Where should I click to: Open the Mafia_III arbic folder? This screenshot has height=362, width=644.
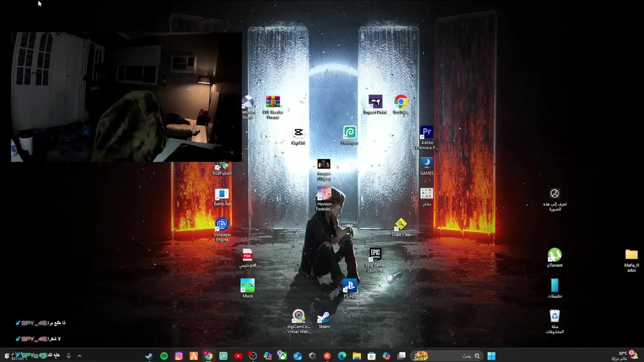tap(631, 260)
